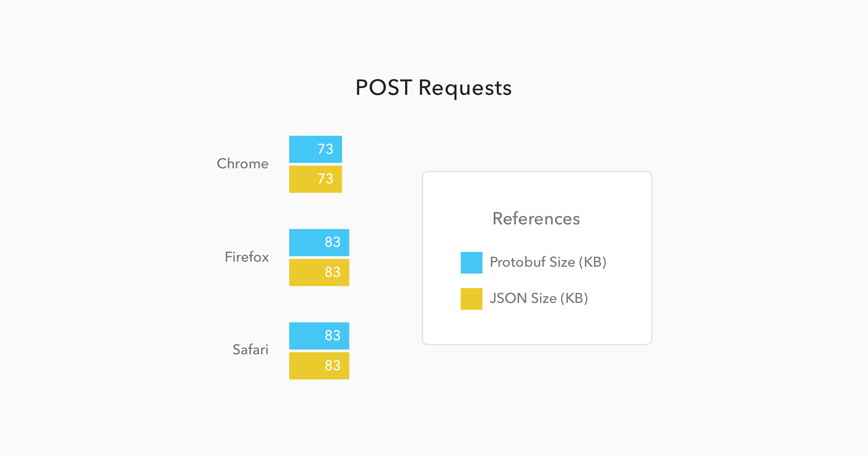Click the Chrome axis label
The height and width of the screenshot is (456, 868).
(x=243, y=164)
